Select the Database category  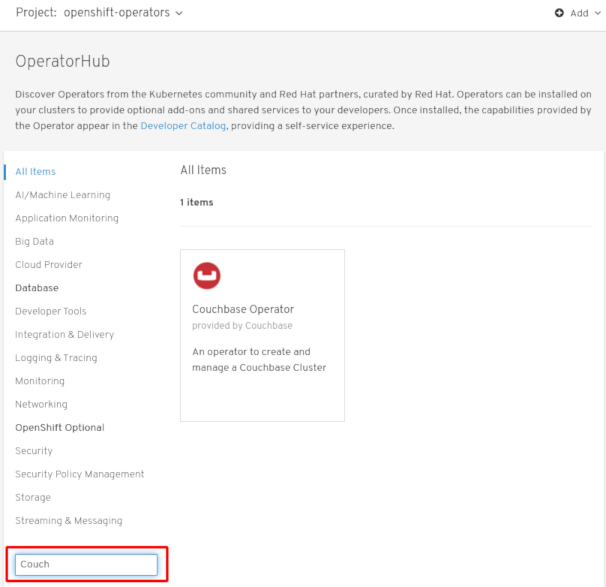pos(36,288)
